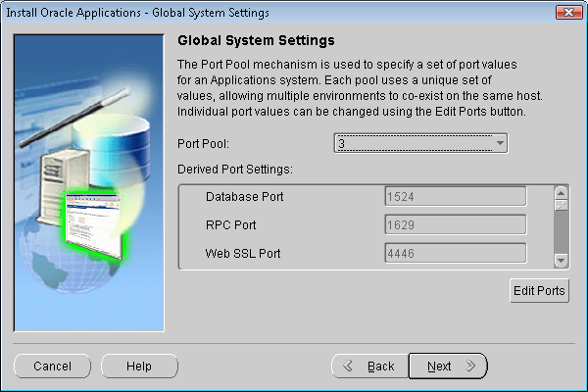Click the "Port Pool:" label
The width and height of the screenshot is (588, 392).
coord(203,144)
